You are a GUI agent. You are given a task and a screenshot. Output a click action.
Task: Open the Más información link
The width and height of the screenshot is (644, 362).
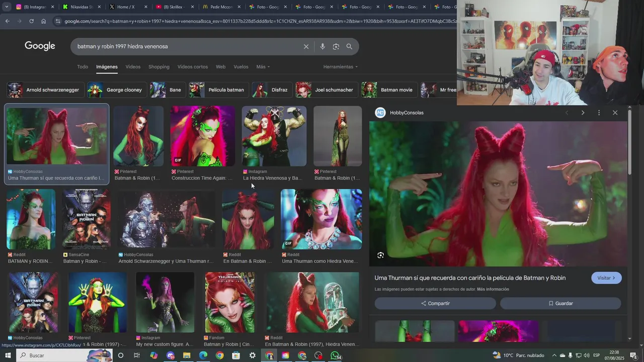point(493,289)
